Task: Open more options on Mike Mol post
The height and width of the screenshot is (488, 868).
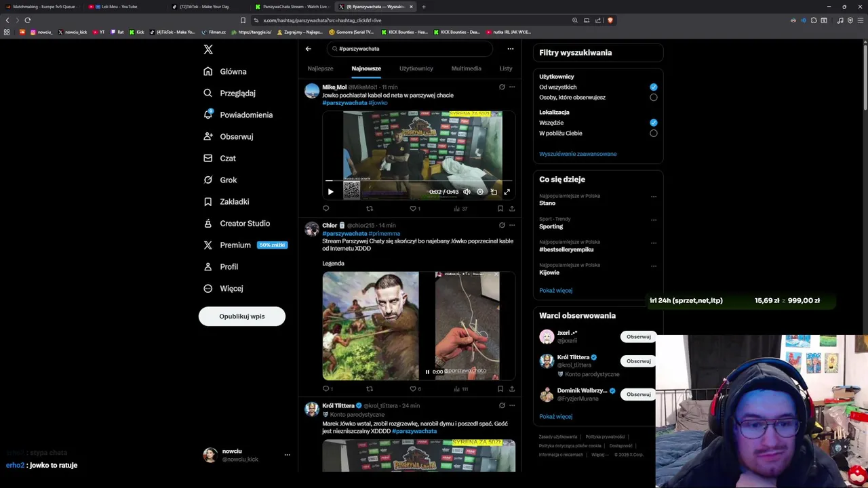Action: coord(512,87)
